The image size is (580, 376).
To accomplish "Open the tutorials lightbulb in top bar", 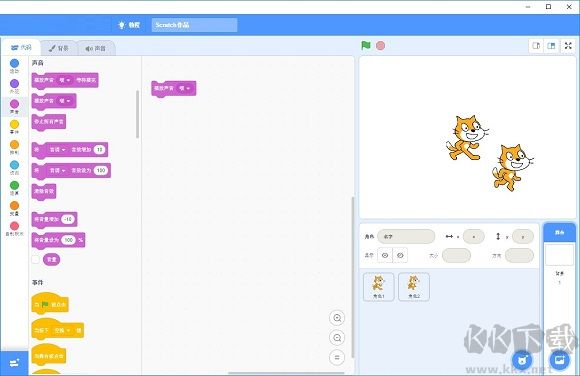I will [x=121, y=25].
